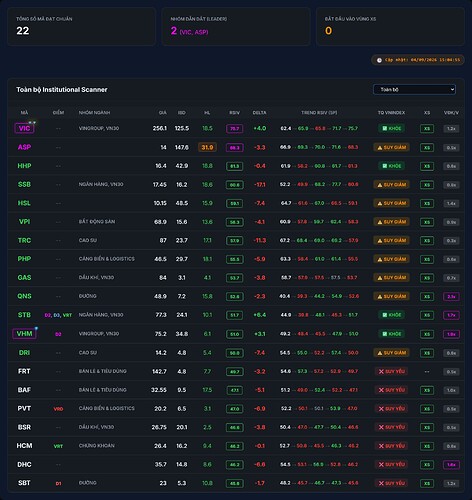Image resolution: width=472 pixels, height=500 pixels.
Task: Click the KHỎE status badge in HHP row
Action: coord(391,166)
